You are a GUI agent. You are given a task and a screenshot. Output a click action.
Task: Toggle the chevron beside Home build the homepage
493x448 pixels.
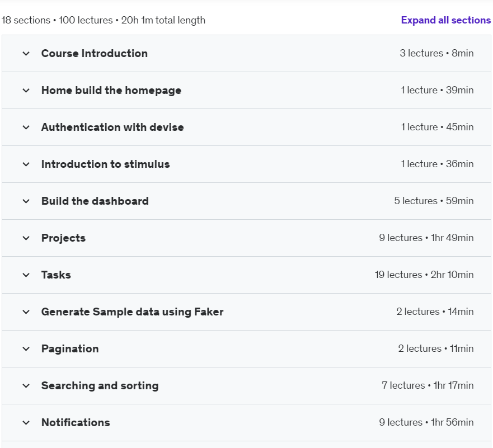point(26,91)
